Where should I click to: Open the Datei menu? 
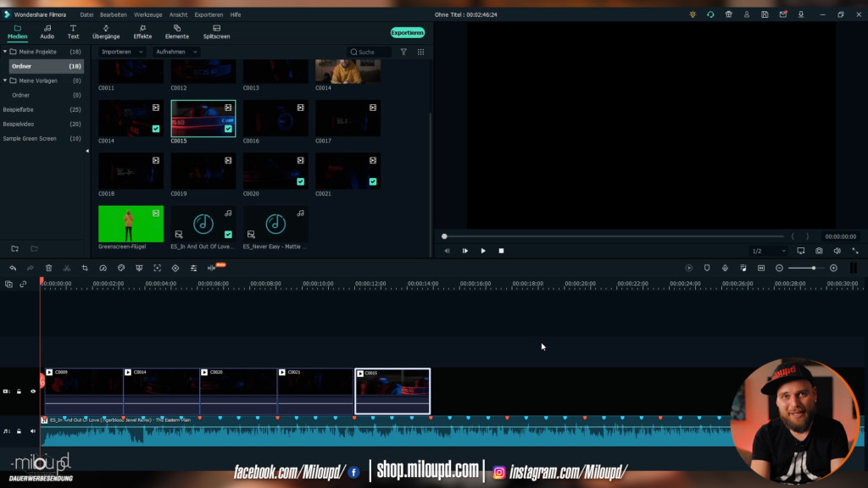pos(87,14)
